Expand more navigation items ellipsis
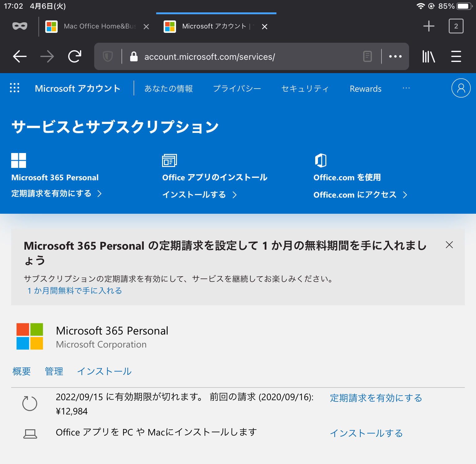Screen dimensions: 476x464 point(406,88)
